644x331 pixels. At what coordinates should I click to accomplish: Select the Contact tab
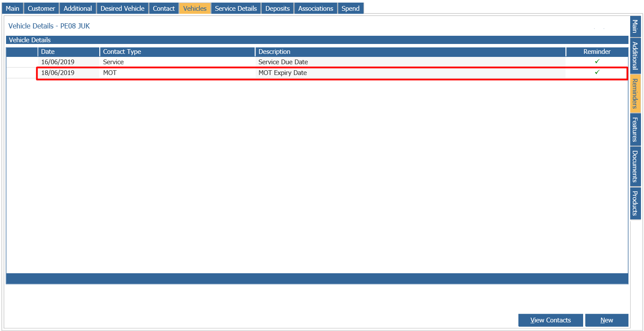point(164,8)
